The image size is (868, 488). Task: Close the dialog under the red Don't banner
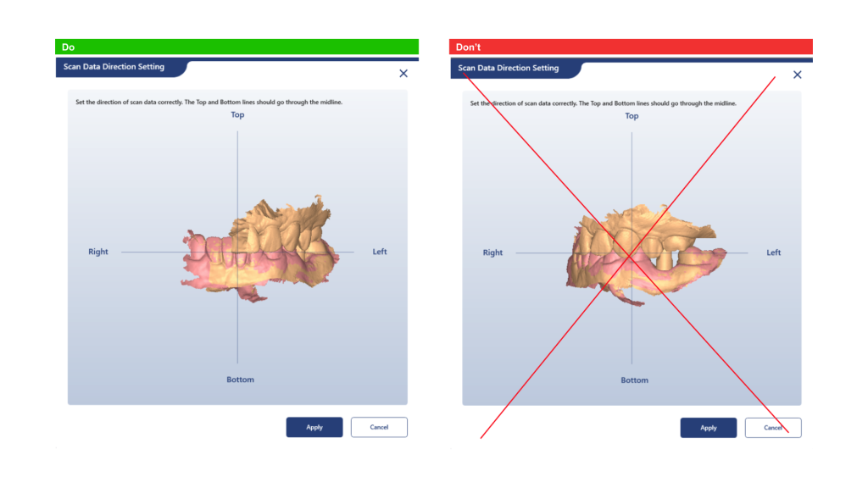click(x=797, y=75)
